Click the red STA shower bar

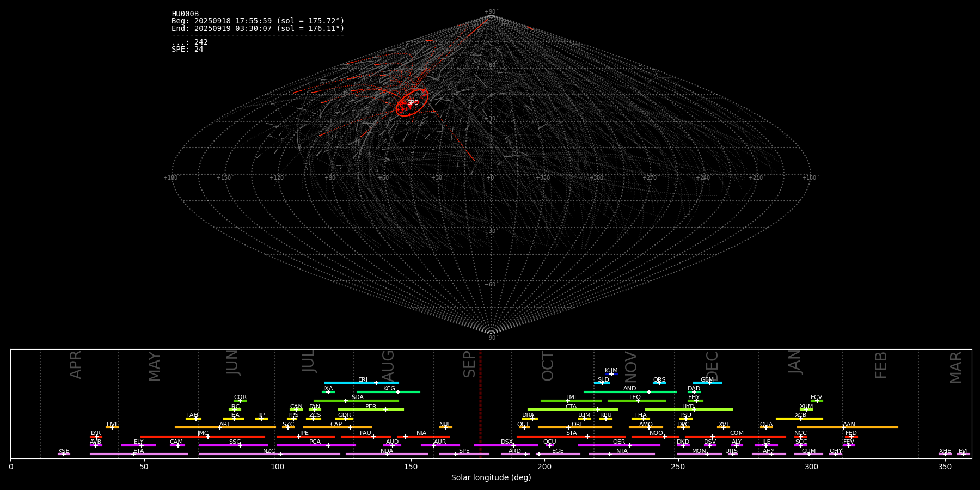point(571,436)
